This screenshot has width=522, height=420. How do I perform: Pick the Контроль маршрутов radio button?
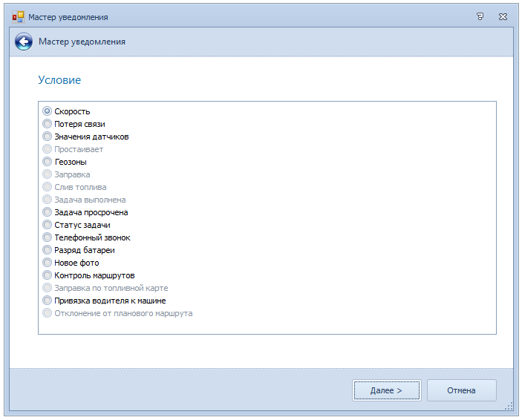coord(48,275)
